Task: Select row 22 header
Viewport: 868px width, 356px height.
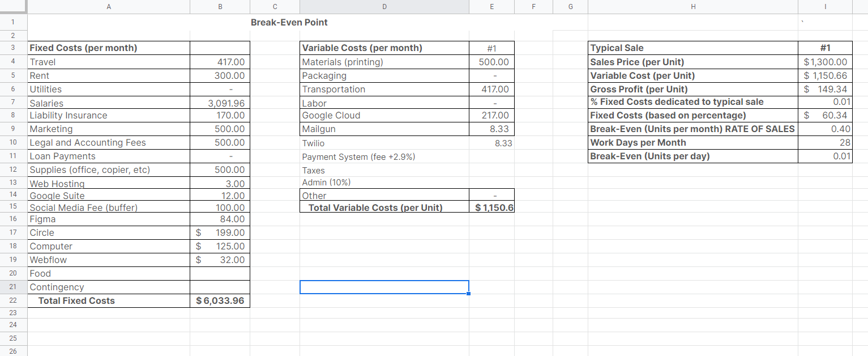Action: (x=13, y=300)
